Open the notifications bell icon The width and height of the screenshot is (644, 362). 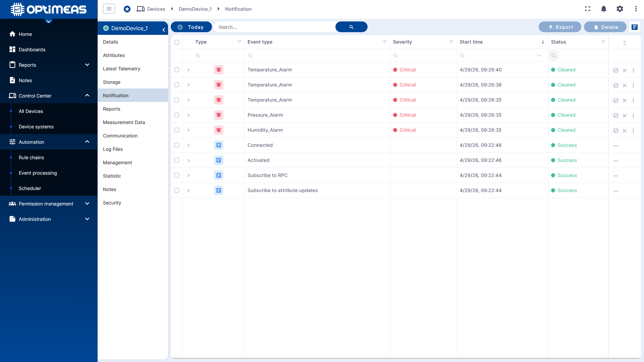click(x=604, y=9)
